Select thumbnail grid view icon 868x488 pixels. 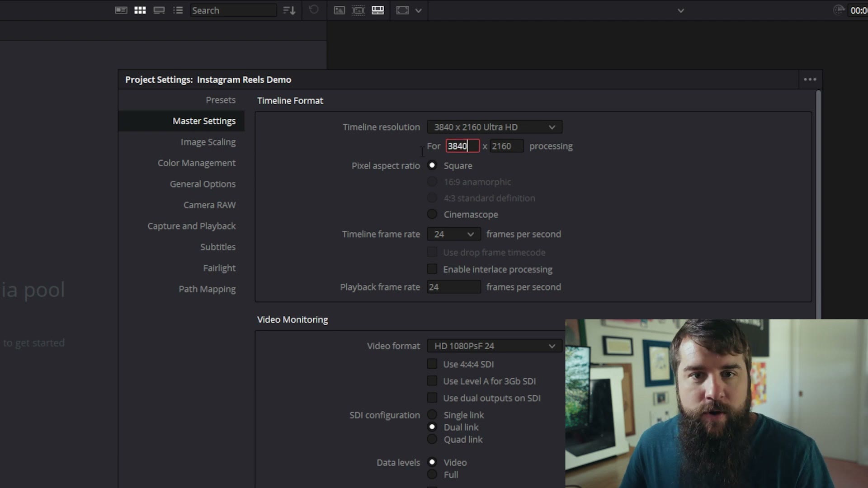pos(140,10)
